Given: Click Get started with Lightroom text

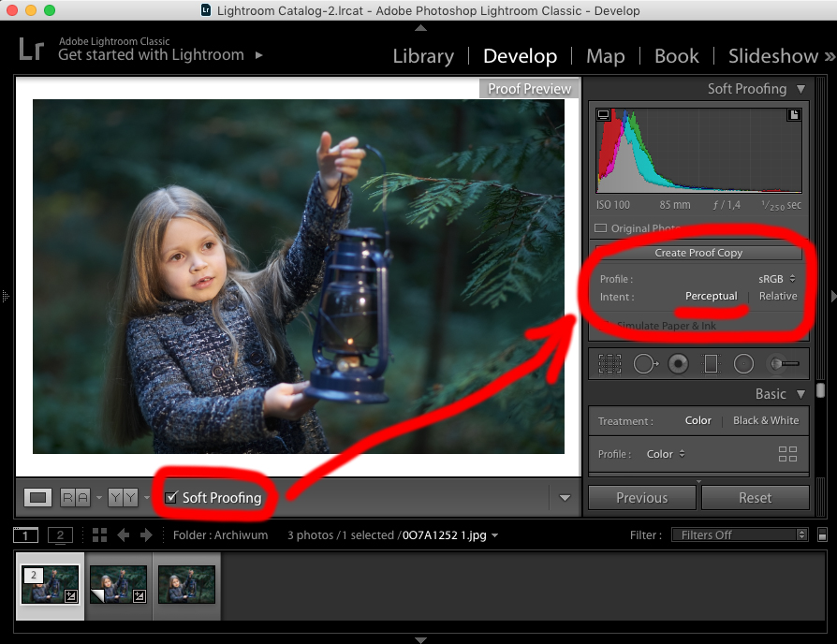Looking at the screenshot, I should [151, 55].
